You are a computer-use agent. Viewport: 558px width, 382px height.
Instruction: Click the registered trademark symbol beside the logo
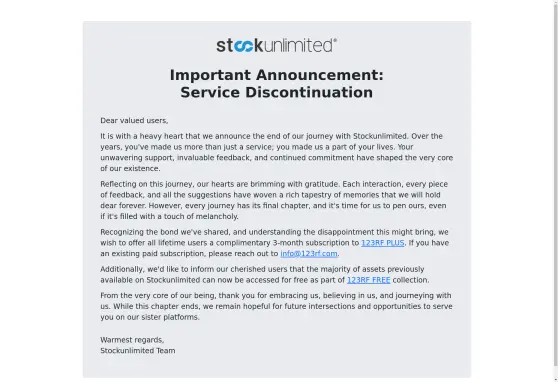[x=335, y=40]
